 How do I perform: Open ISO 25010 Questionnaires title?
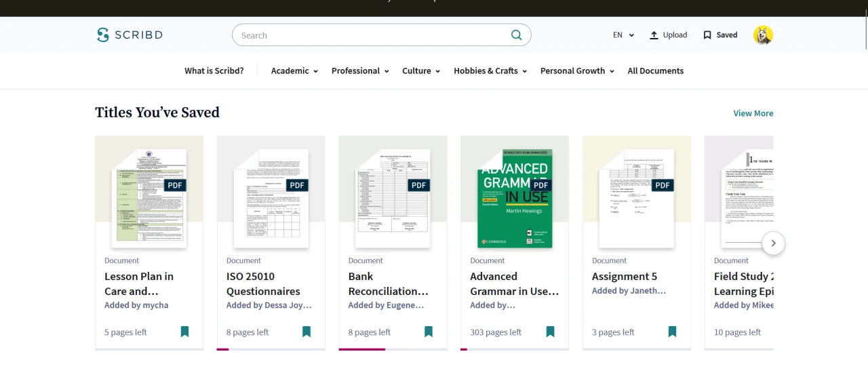pos(263,283)
